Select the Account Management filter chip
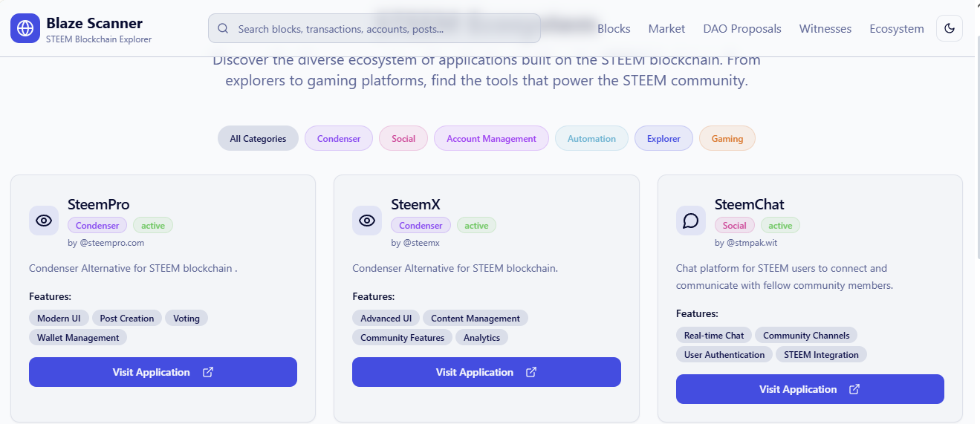980x424 pixels. pyautogui.click(x=491, y=138)
